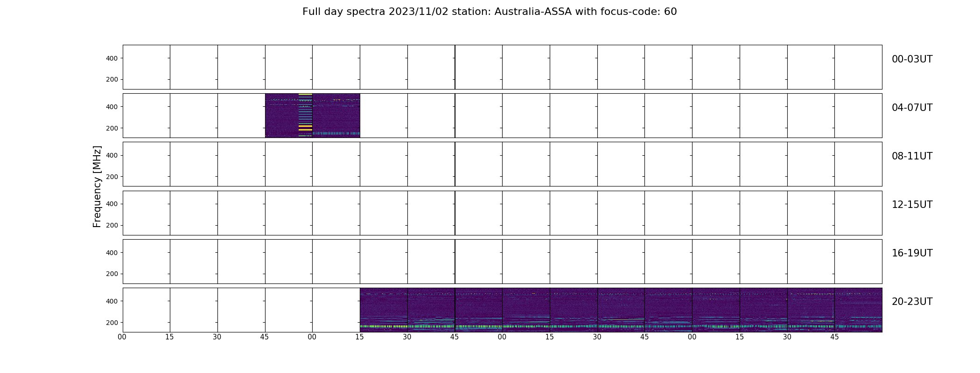The width and height of the screenshot is (980, 373).
Task: Click the '400' tick label of the 08-11UT row
Action: 112,155
